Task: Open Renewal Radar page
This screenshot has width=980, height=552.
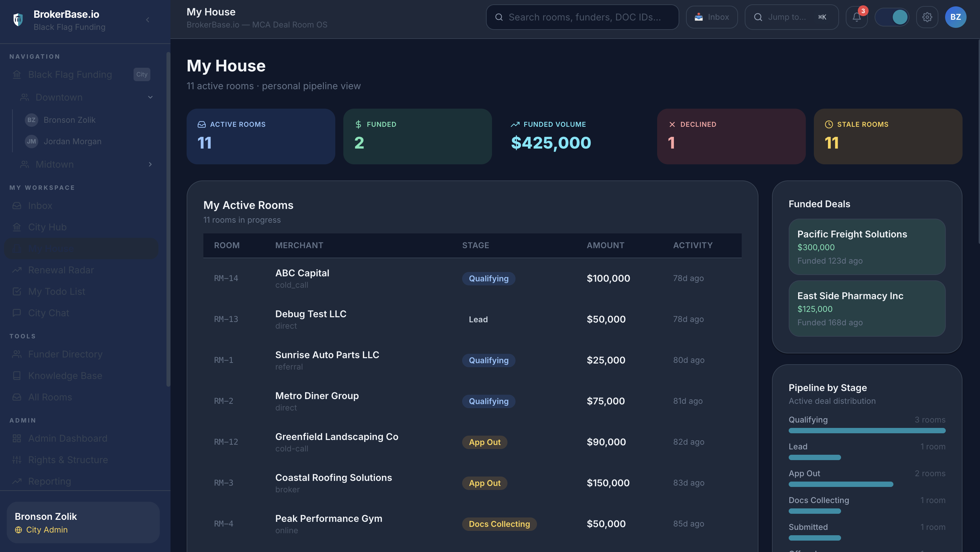Action: point(81,270)
